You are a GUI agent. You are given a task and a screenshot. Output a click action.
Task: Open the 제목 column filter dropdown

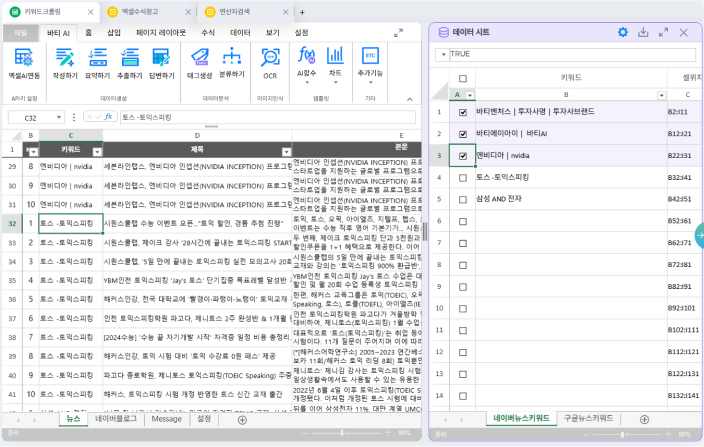click(286, 152)
